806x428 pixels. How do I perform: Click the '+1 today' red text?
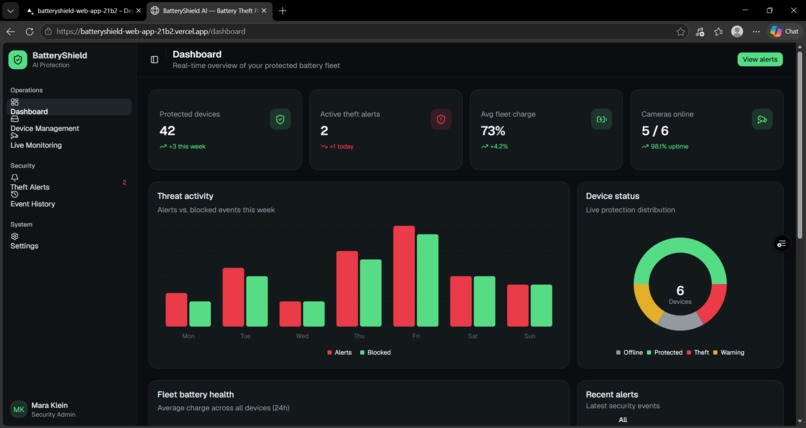(x=341, y=146)
